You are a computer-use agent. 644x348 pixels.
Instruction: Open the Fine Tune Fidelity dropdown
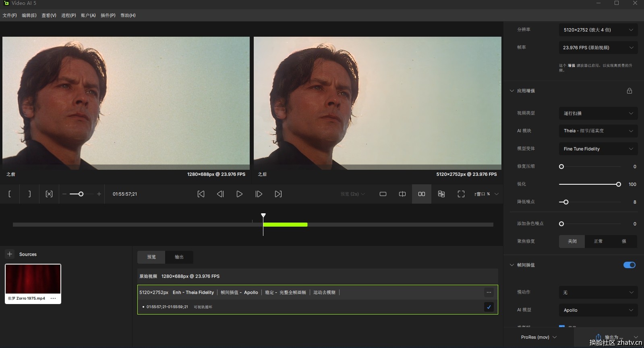pyautogui.click(x=598, y=149)
